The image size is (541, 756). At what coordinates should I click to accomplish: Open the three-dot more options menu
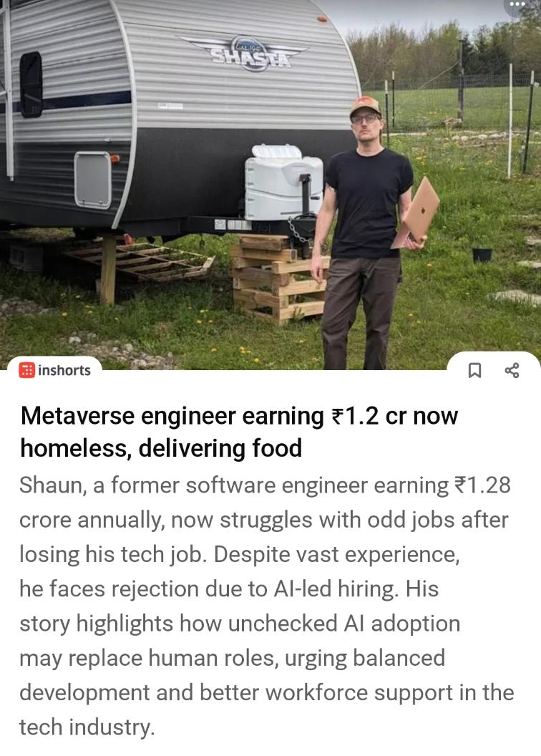click(x=517, y=4)
